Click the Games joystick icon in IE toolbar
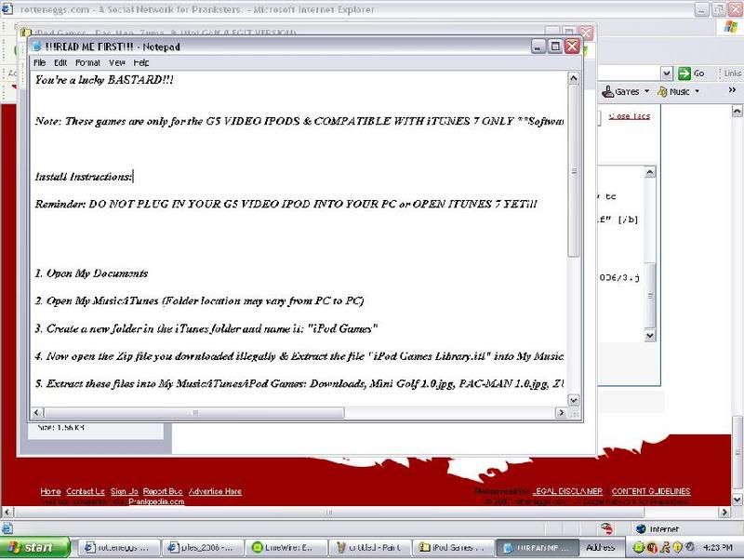 (608, 91)
